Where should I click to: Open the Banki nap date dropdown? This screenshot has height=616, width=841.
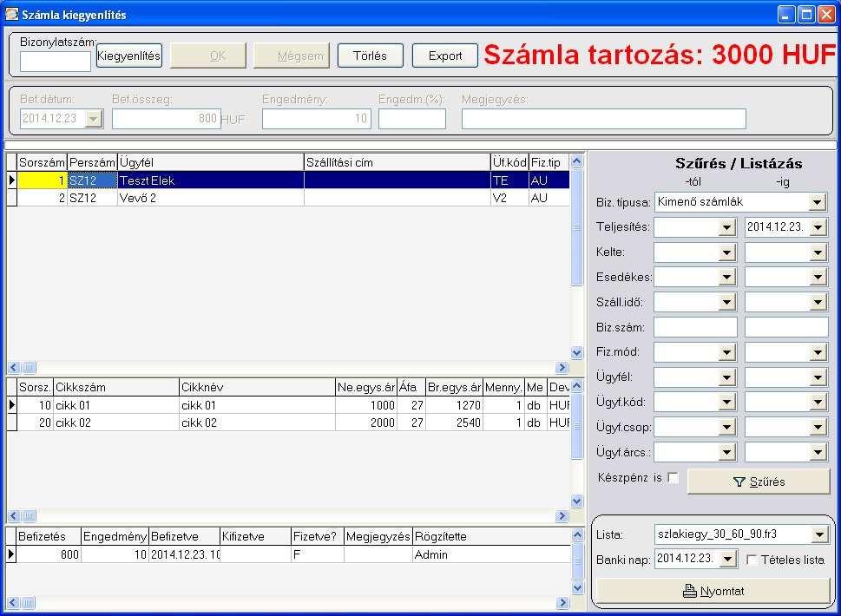click(727, 559)
